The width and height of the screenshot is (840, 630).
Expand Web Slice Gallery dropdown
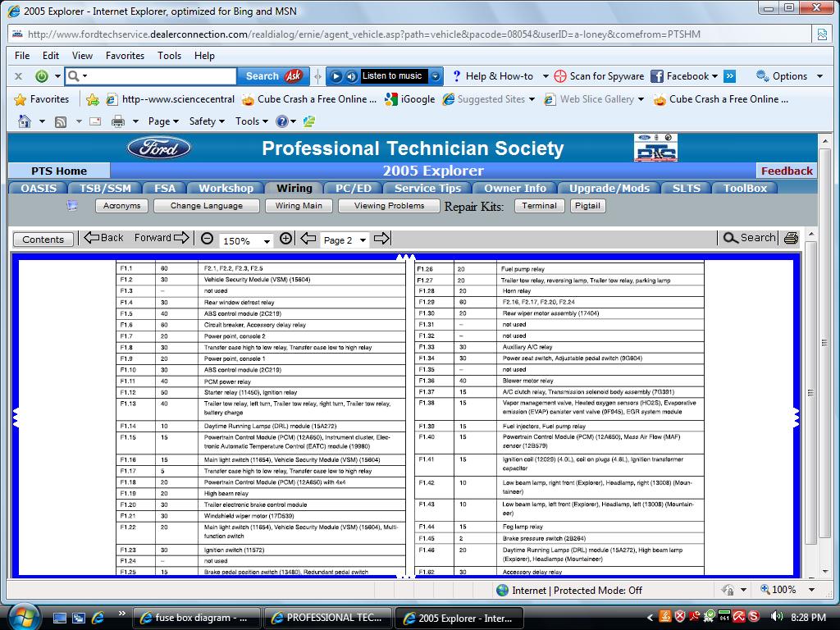click(x=641, y=99)
